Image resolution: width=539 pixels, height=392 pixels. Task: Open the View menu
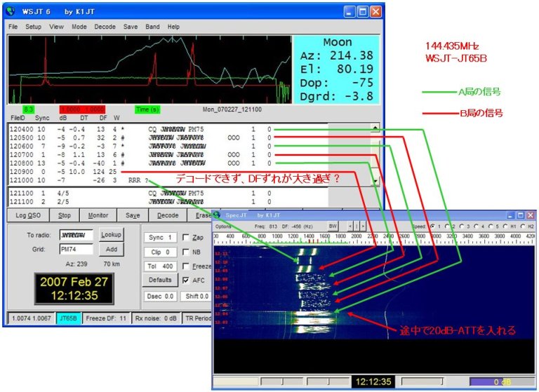point(56,27)
